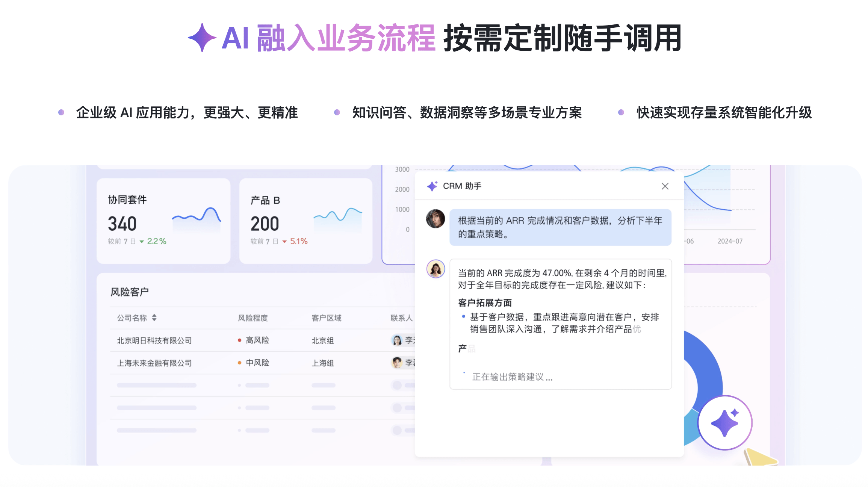The width and height of the screenshot is (868, 487).
Task: Select 北京明日科技有限公司 table row
Action: 154,340
